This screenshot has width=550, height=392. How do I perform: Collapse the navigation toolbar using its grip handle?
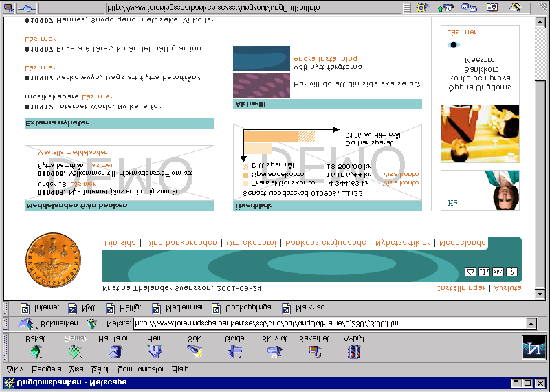point(5,347)
